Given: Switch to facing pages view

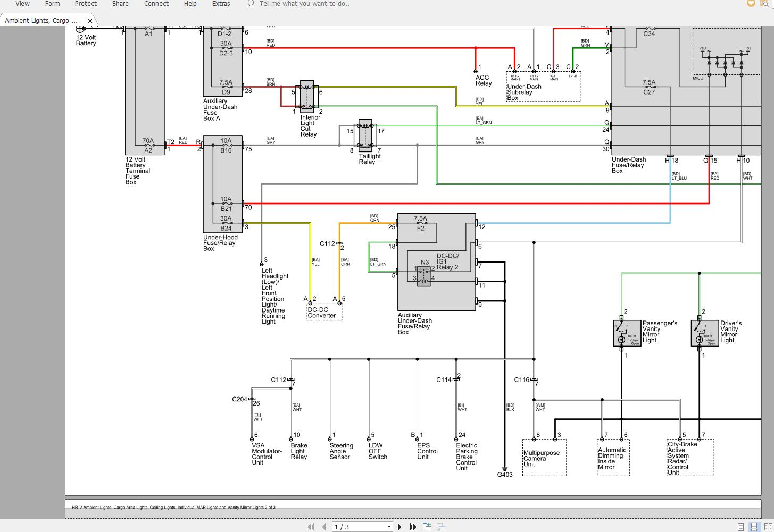Looking at the screenshot, I should click(767, 527).
